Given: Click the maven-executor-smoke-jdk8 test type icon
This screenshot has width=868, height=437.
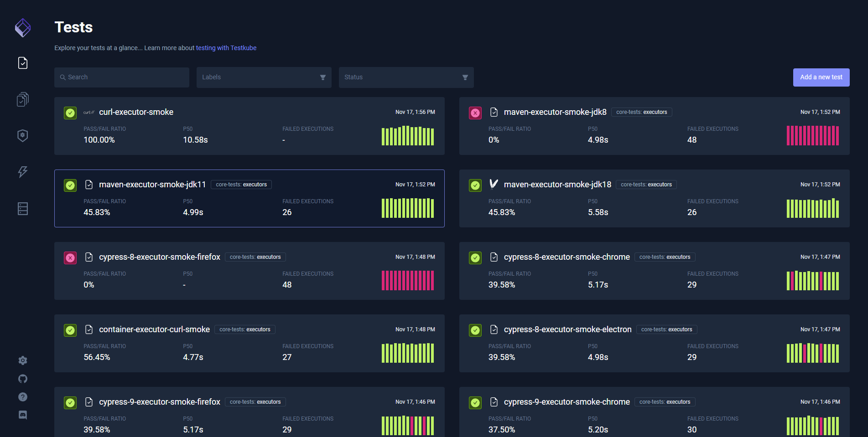Looking at the screenshot, I should (x=494, y=112).
